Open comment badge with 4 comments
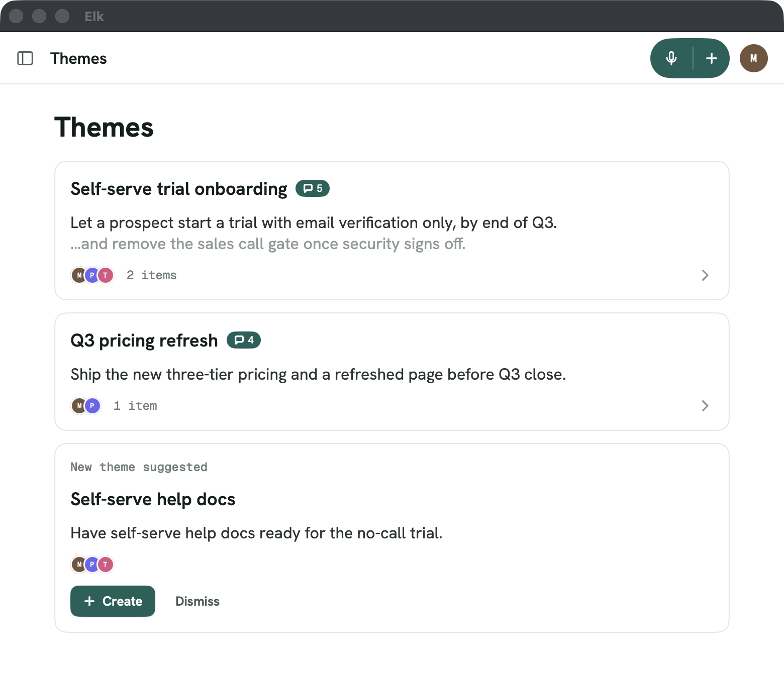 [244, 340]
